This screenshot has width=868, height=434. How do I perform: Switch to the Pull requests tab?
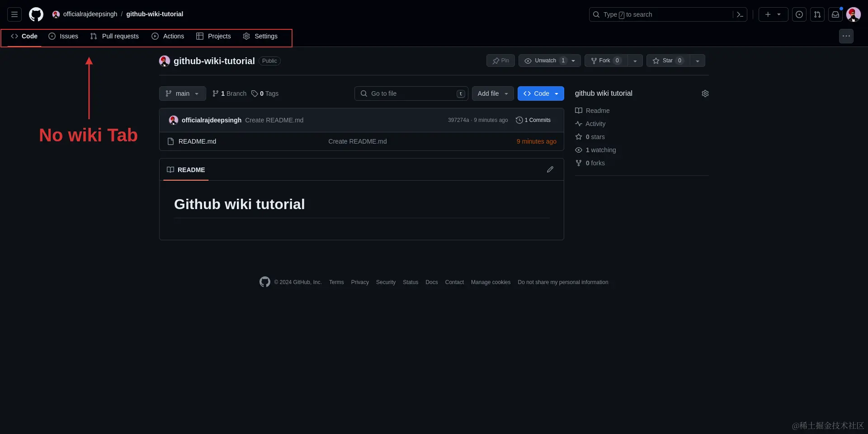[114, 36]
